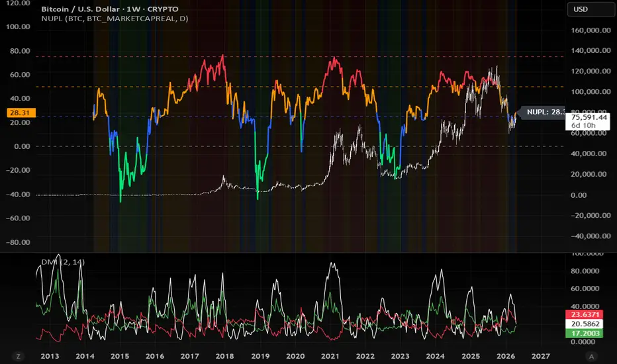The height and width of the screenshot is (364, 617).
Task: Click the orange 28.31 NUPL value label
Action: click(21, 113)
